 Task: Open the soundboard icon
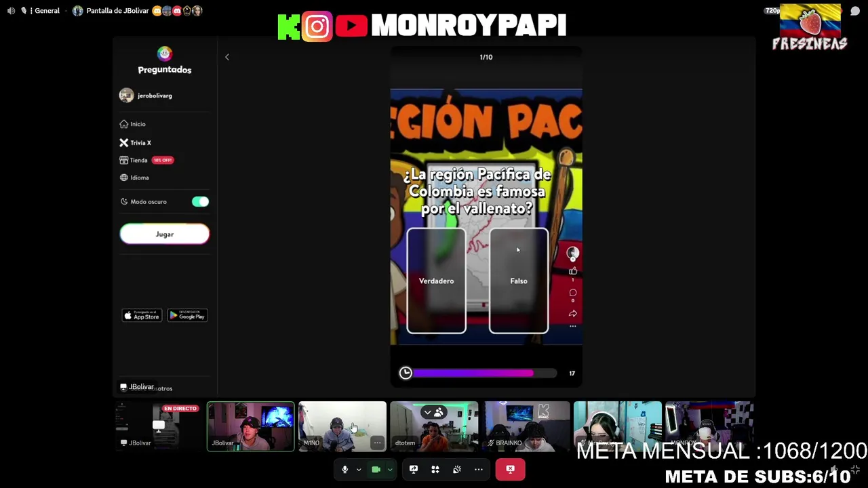[457, 469]
